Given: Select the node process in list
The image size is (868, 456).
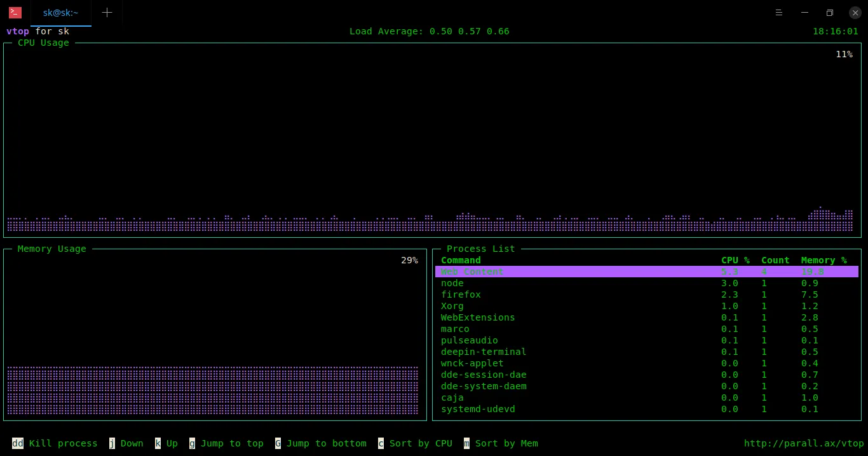Looking at the screenshot, I should pos(452,283).
